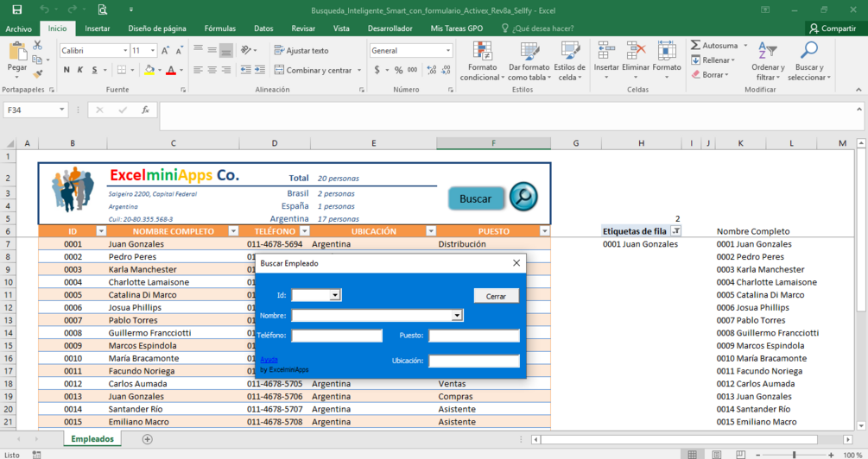
Task: Switch to the Diseño de página tab
Action: coord(157,28)
